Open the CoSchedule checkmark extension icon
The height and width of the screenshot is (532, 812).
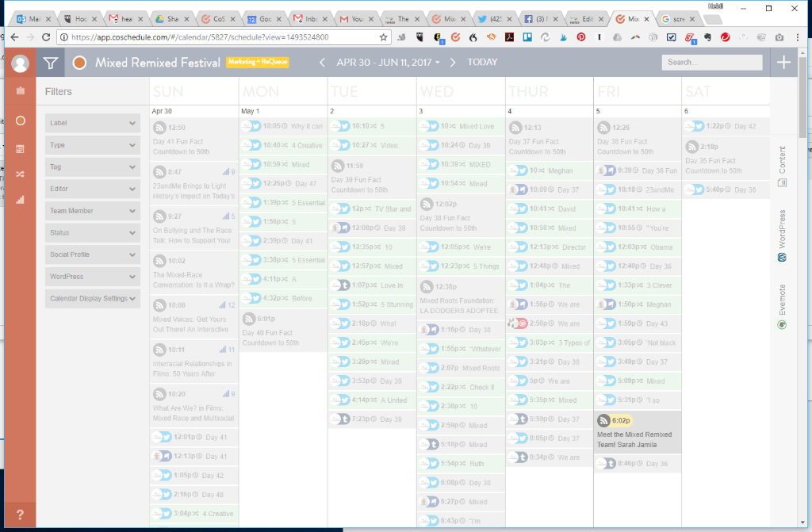click(x=456, y=37)
